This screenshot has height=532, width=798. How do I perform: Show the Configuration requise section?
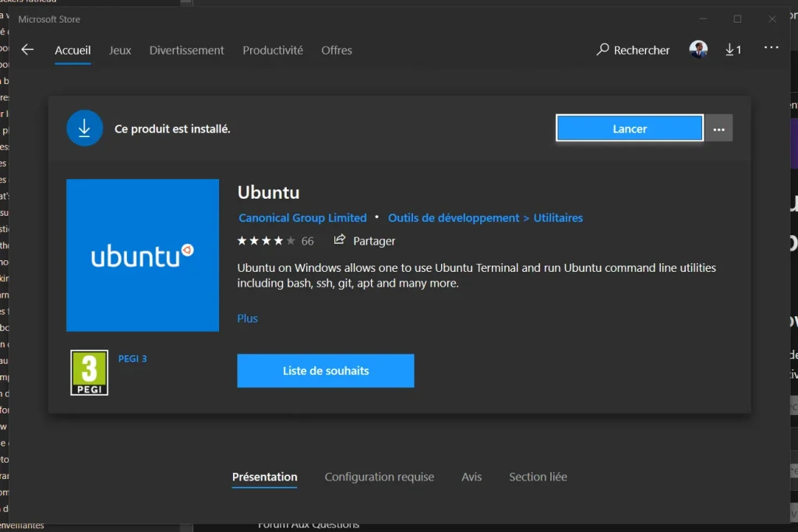coord(380,477)
